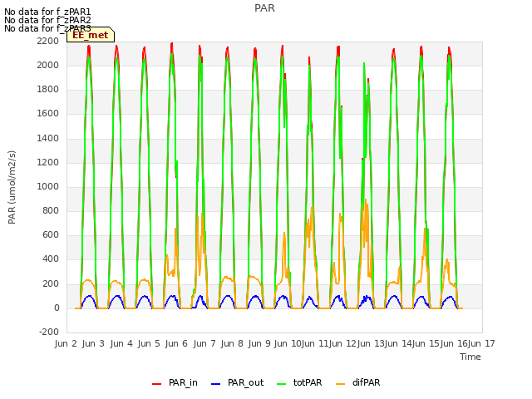This screenshot has height=399, width=532.
Task: Click the Jun 6 x-axis tick label
Action: (176, 343)
